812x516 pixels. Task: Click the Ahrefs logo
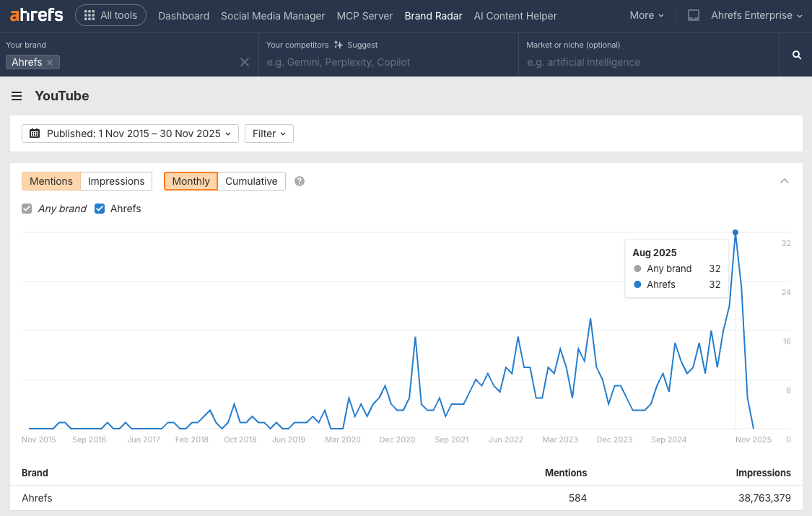tap(36, 15)
